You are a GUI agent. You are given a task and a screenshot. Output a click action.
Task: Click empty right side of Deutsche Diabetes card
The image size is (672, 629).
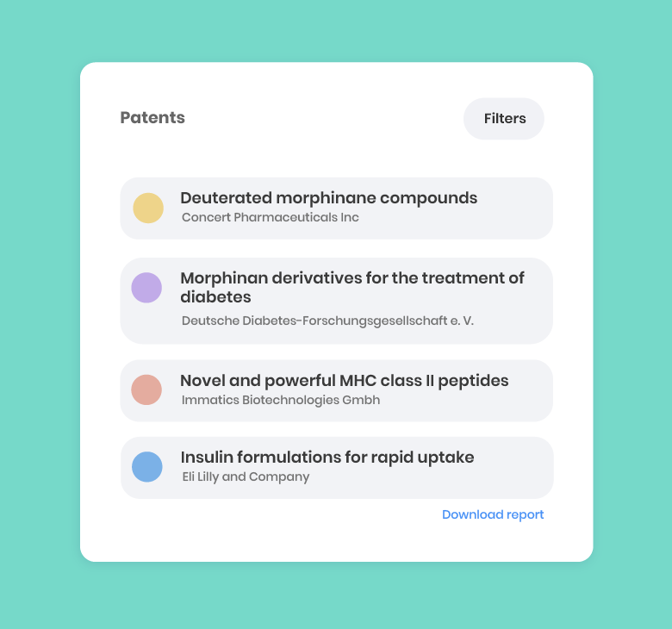[517, 322]
